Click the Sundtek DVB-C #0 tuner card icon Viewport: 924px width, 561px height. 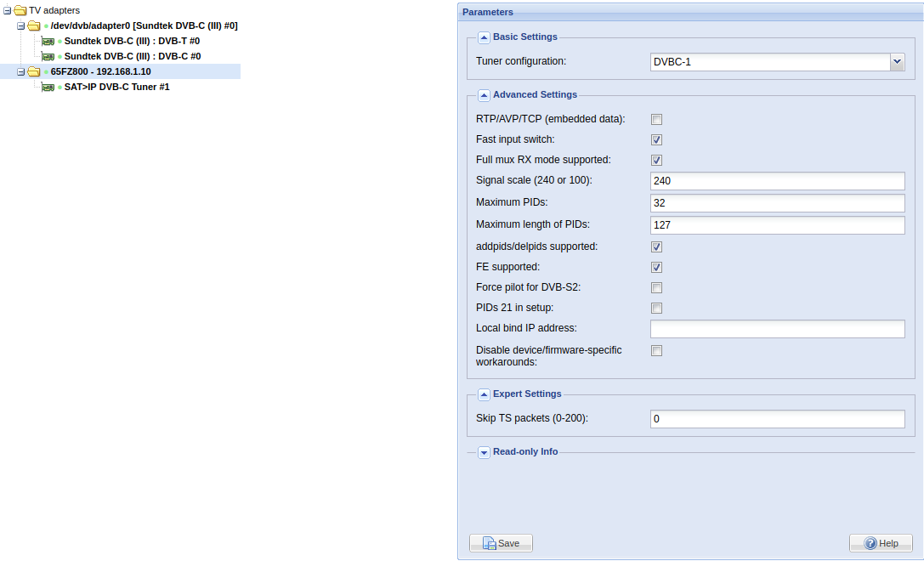pos(48,57)
